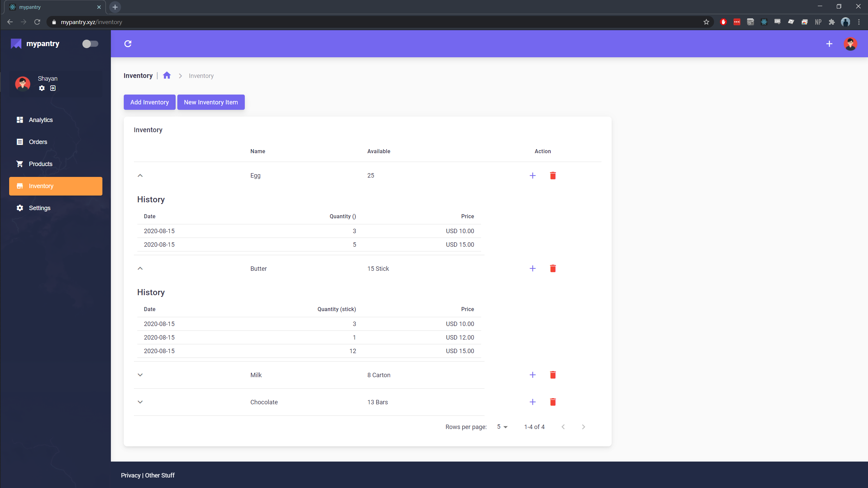Viewport: 868px width, 488px height.
Task: Add stock to Butter using plus icon
Action: coord(532,268)
